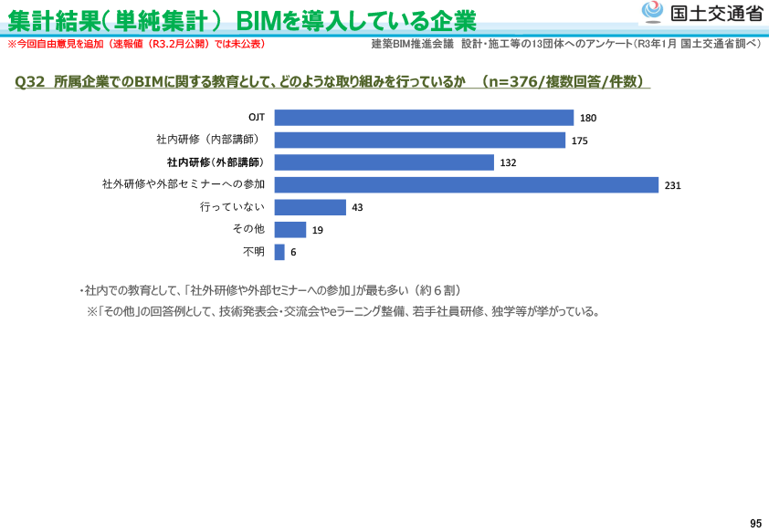This screenshot has width=769, height=532.
Task: Click the page number 95
Action: click(x=755, y=523)
